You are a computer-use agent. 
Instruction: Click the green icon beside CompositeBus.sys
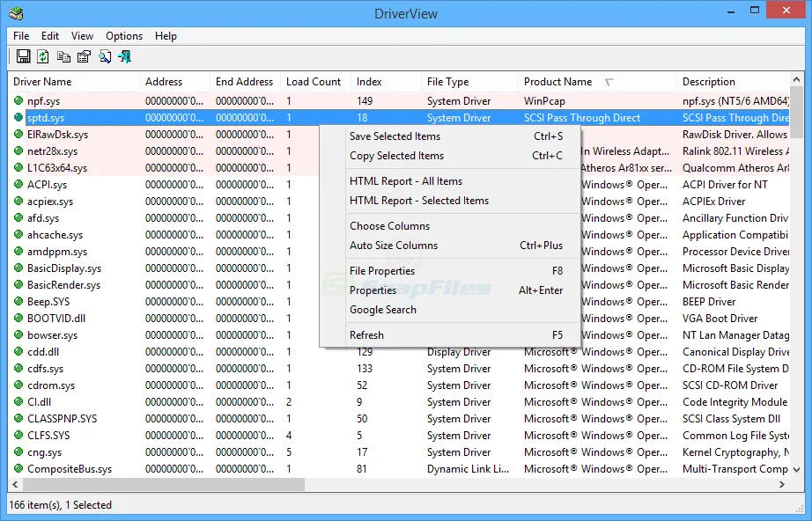[18, 468]
